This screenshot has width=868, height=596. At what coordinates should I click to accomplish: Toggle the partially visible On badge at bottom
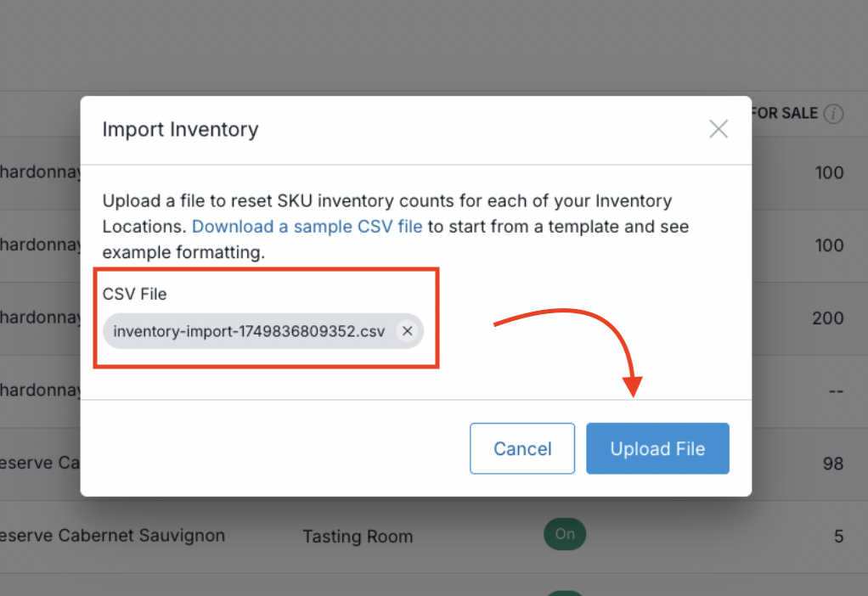(x=564, y=592)
